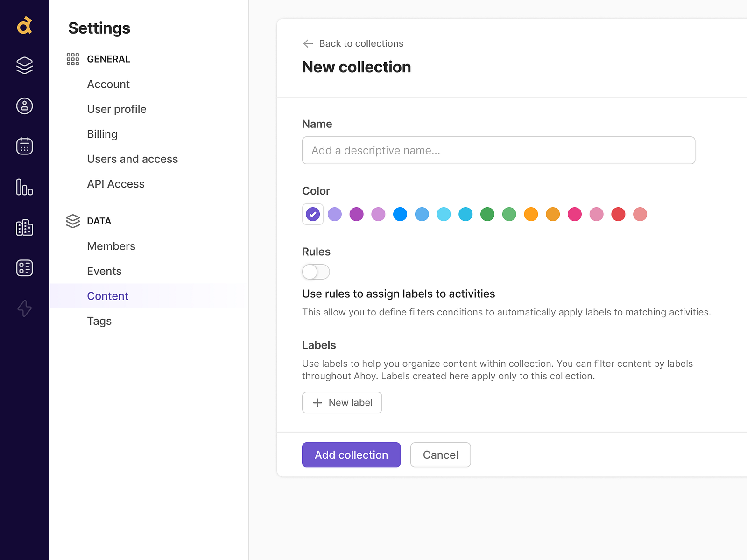This screenshot has height=560, width=747.
Task: Open the calendar icon in the sidebar
Action: pyautogui.click(x=24, y=146)
